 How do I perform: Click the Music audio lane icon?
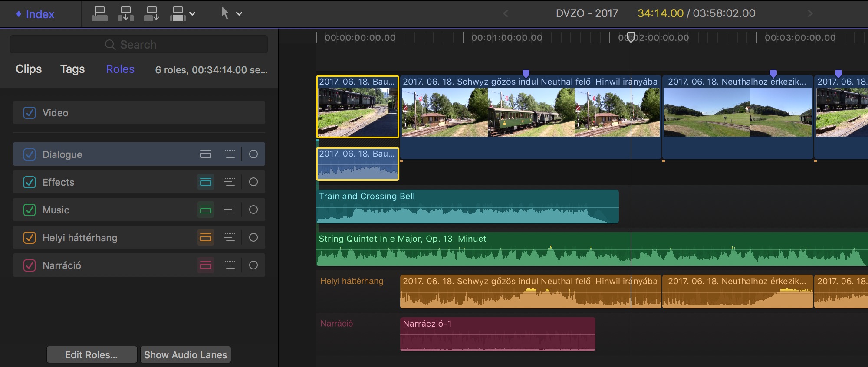206,210
